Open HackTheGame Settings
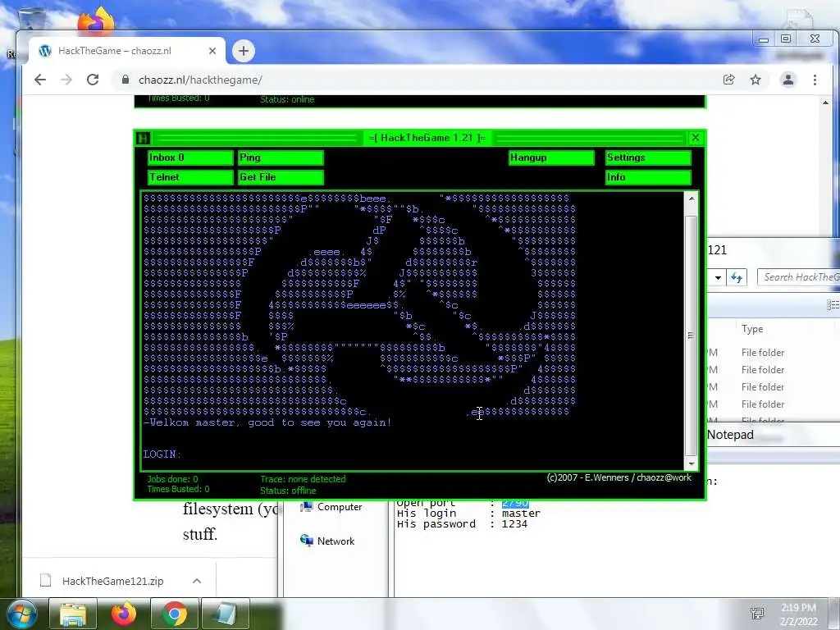Image resolution: width=840 pixels, height=630 pixels. click(648, 157)
